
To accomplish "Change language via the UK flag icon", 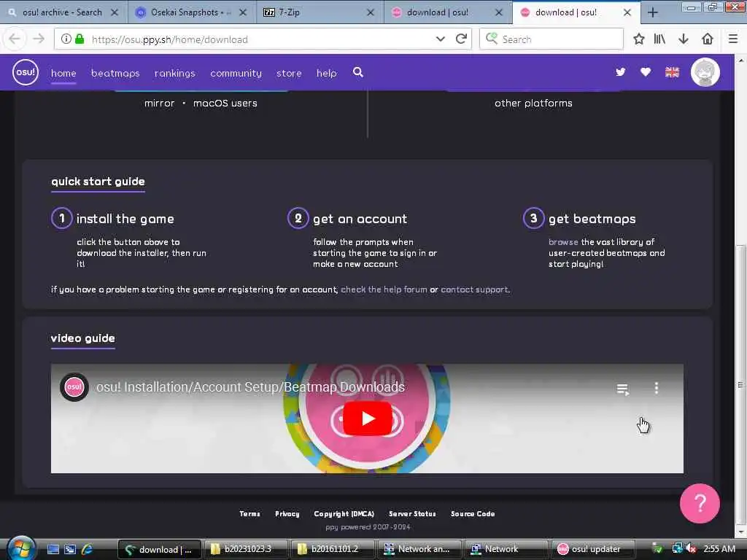I will 672,72.
